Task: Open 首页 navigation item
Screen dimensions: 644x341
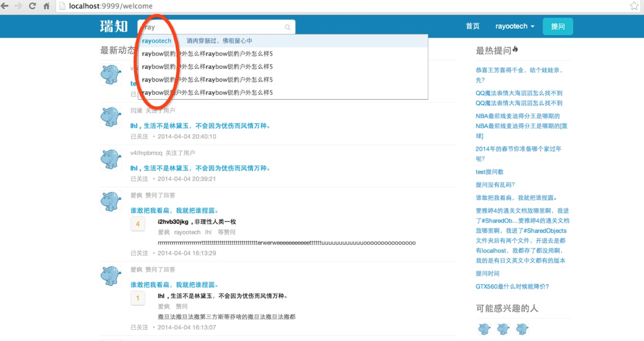Action: pyautogui.click(x=473, y=26)
